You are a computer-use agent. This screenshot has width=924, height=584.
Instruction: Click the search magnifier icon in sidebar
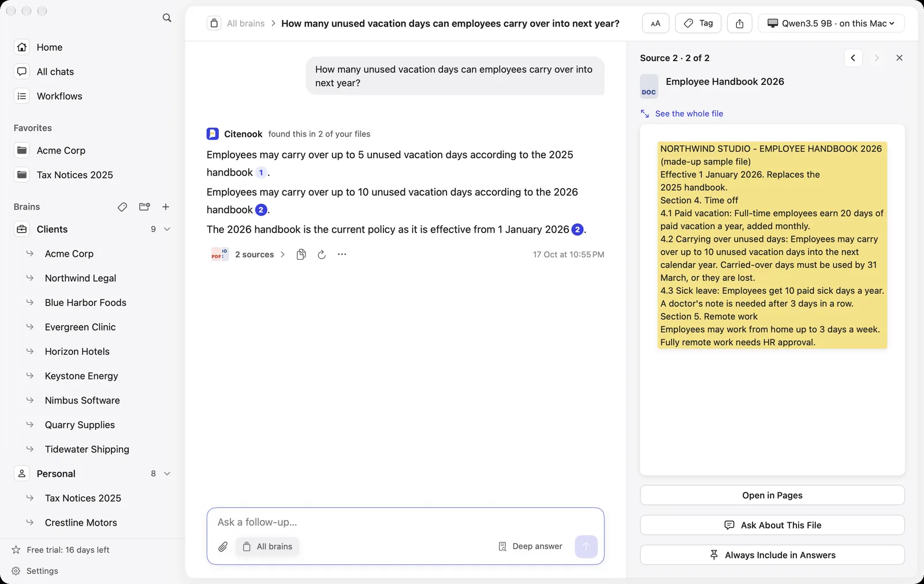[x=167, y=18]
